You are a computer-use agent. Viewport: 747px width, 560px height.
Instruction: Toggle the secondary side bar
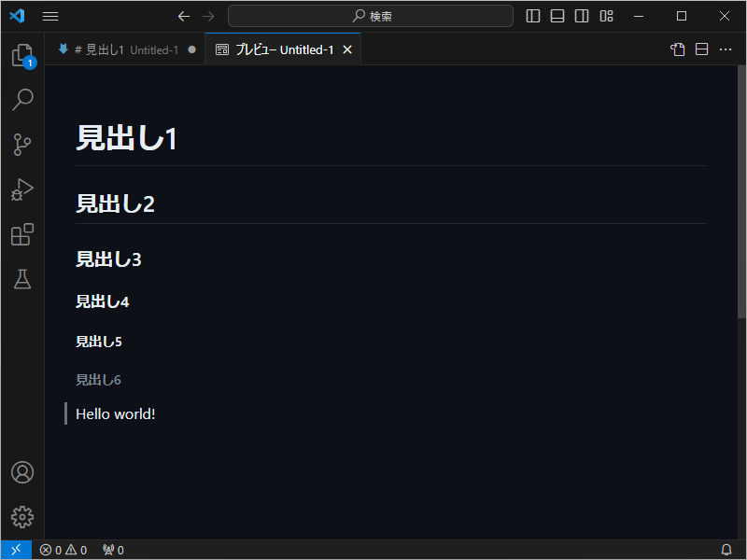coord(581,16)
